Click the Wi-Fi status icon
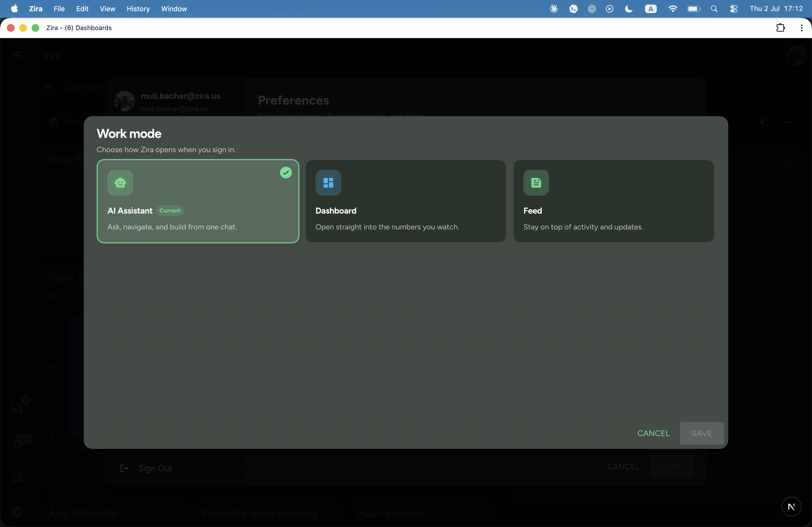Screen dimensions: 812x527 click(x=672, y=9)
